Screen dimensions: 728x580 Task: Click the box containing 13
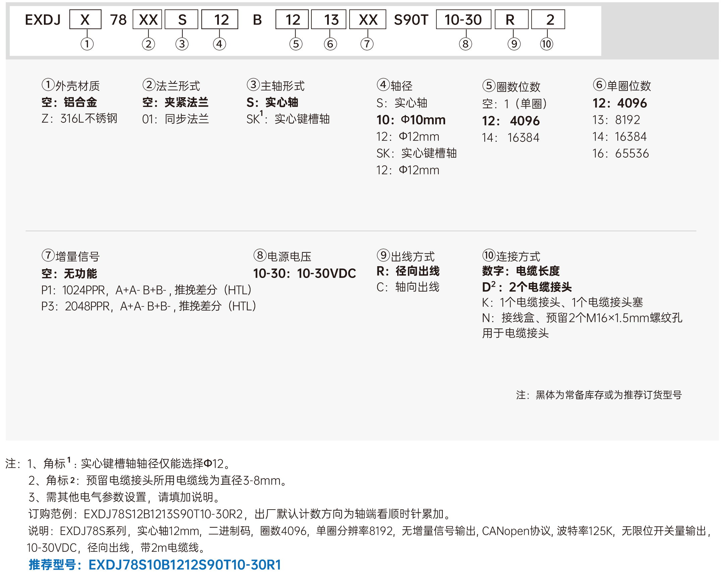(328, 19)
